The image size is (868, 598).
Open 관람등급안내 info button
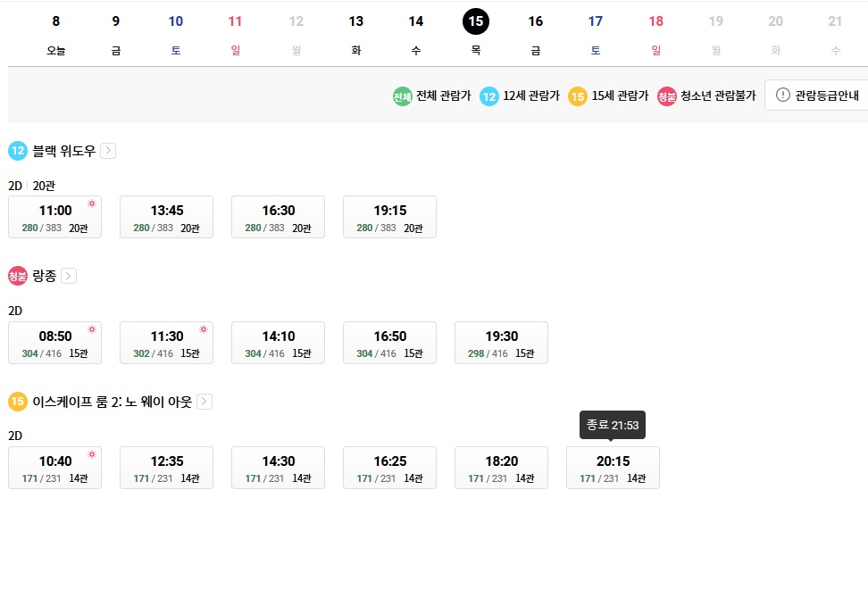[x=817, y=96]
